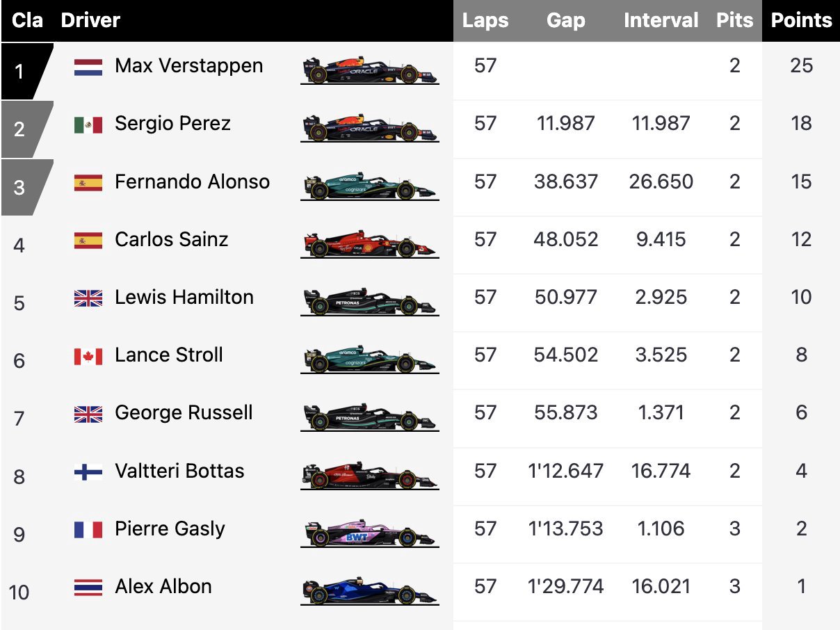Click the Thai flag next to Alex Albon
This screenshot has width=840, height=630.
point(88,588)
